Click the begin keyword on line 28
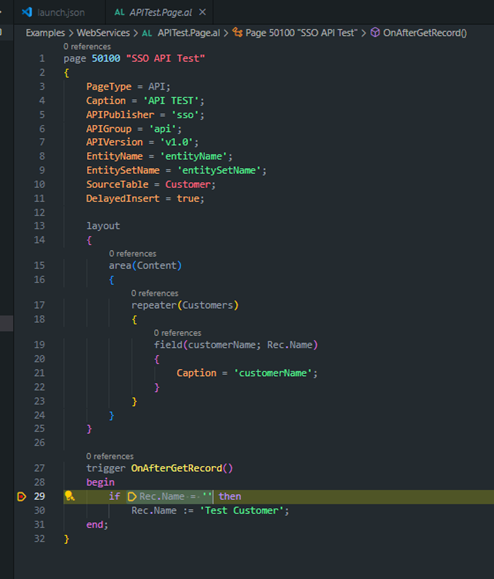This screenshot has height=579, width=494. coord(100,482)
